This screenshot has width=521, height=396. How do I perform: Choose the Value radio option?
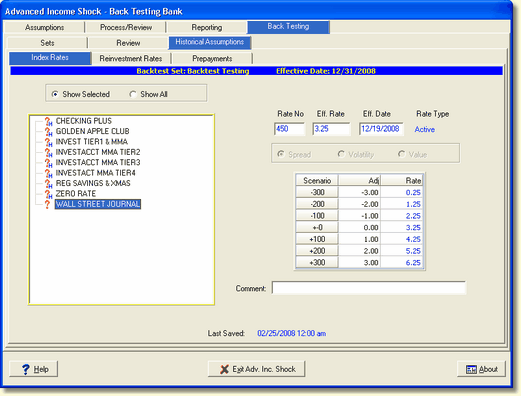(x=401, y=154)
